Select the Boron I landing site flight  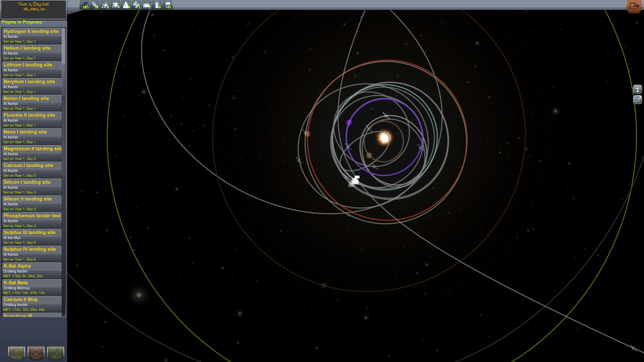point(32,103)
